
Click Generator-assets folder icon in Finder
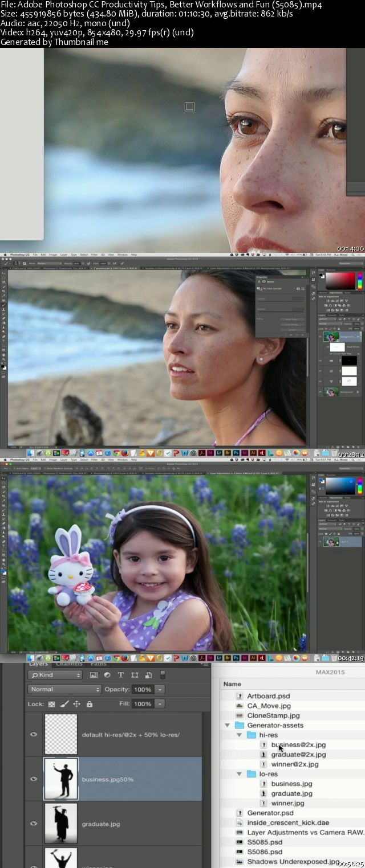(x=240, y=725)
